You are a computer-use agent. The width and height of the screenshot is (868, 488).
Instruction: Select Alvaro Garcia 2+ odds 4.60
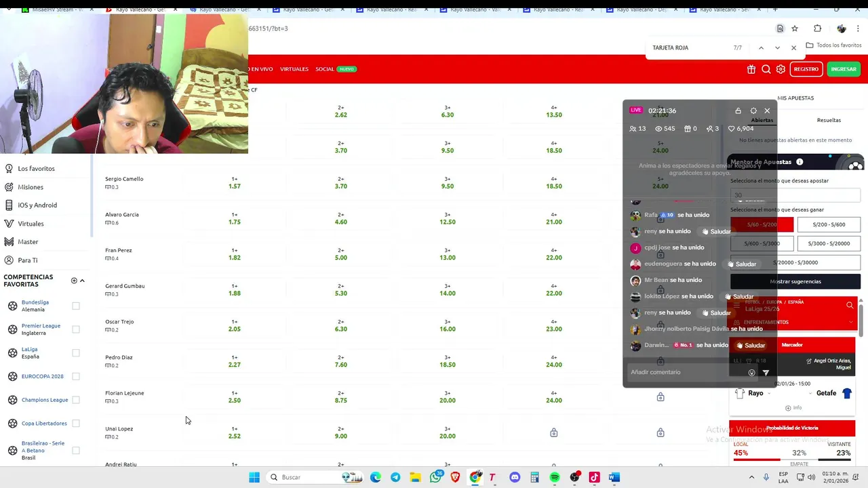coord(341,218)
